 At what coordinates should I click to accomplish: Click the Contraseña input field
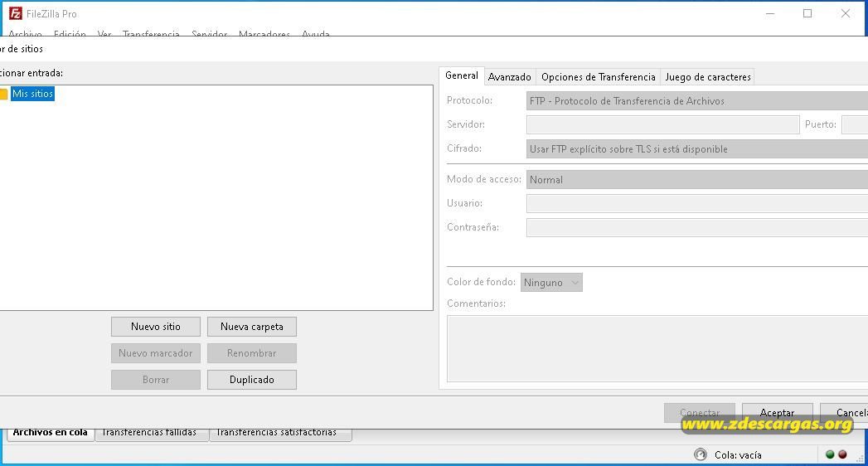(x=697, y=227)
